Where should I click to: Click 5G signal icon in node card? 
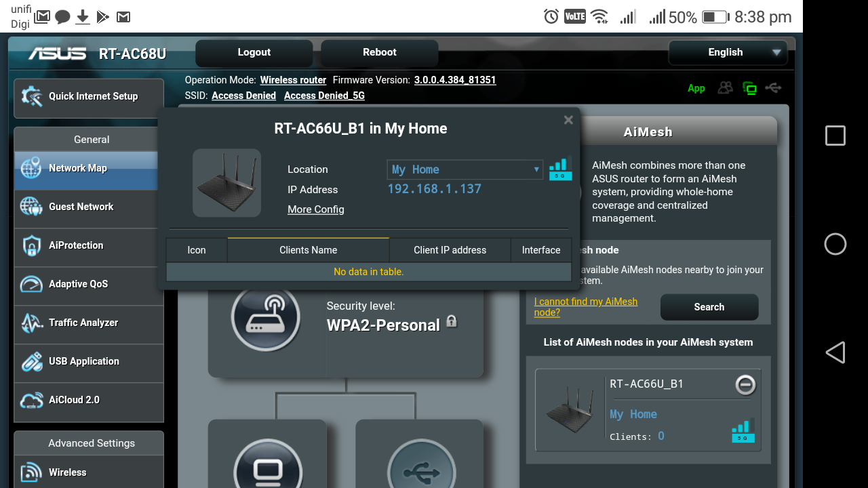click(x=743, y=431)
